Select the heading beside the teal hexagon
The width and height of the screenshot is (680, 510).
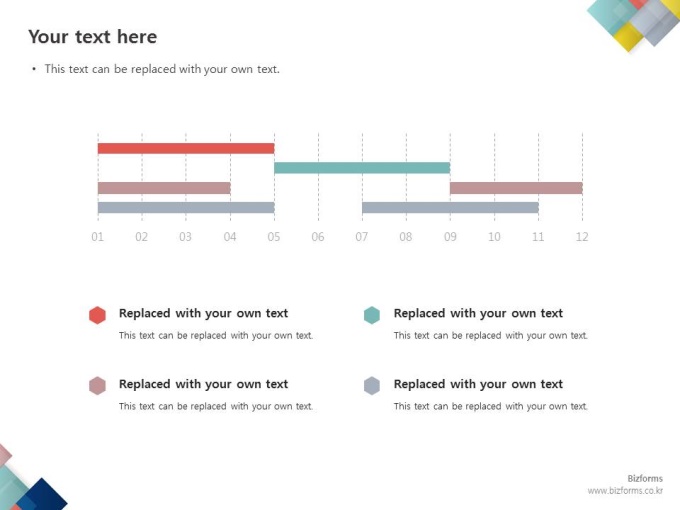[x=478, y=314]
